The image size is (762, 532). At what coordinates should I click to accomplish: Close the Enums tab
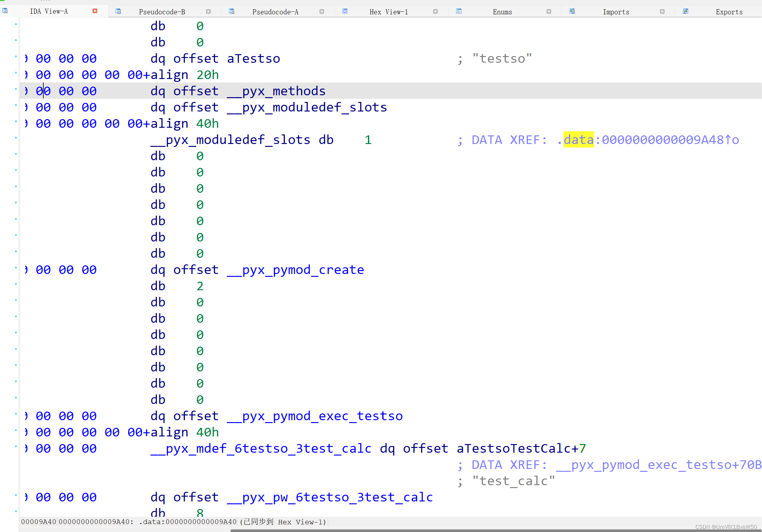(x=549, y=11)
